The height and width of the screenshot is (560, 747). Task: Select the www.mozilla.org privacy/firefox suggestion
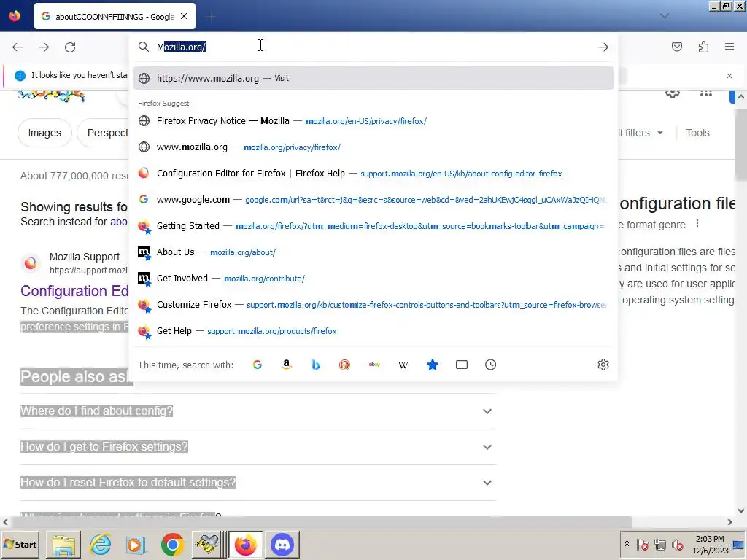[373, 147]
